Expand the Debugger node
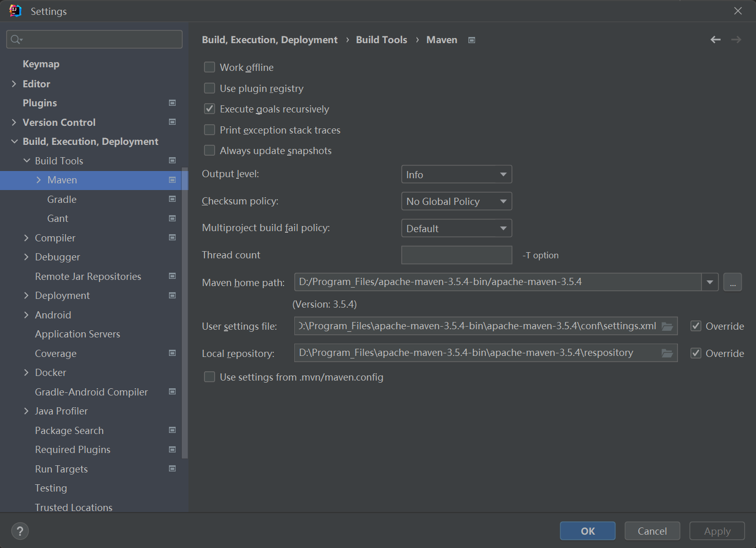The width and height of the screenshot is (756, 548). [26, 257]
